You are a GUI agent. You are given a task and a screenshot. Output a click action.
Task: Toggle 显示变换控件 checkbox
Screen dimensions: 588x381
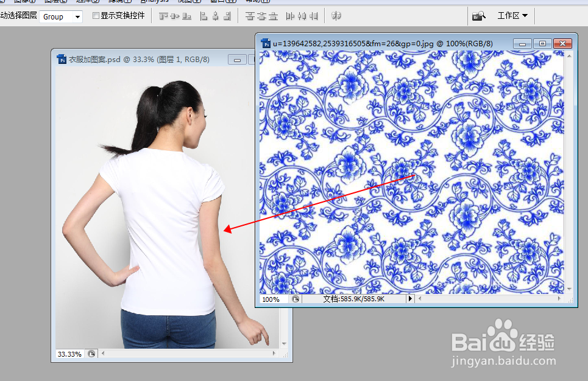96,15
